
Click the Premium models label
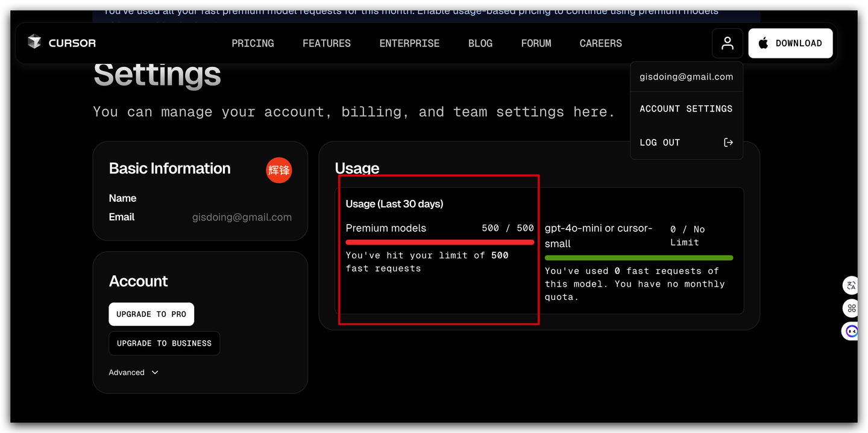coord(386,228)
